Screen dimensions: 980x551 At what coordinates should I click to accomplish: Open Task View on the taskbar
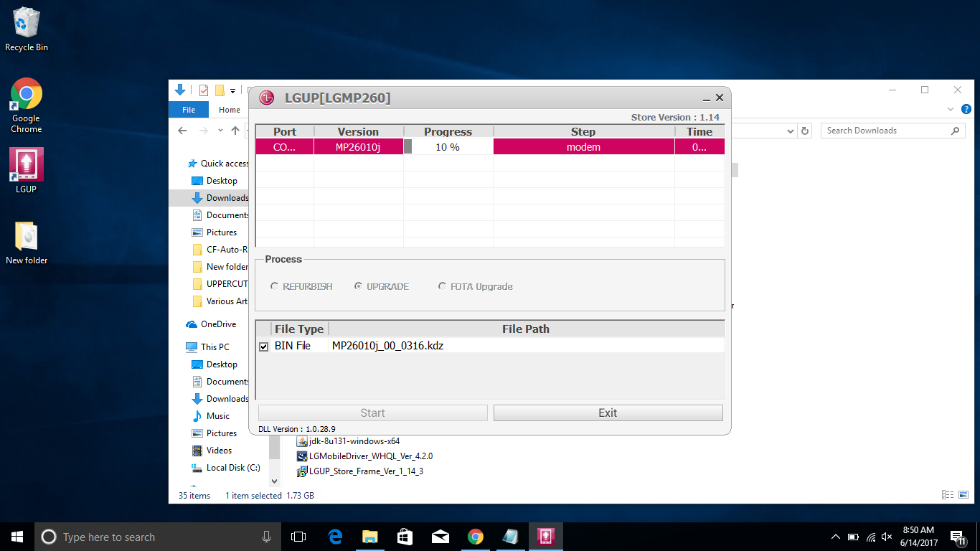[x=298, y=537]
